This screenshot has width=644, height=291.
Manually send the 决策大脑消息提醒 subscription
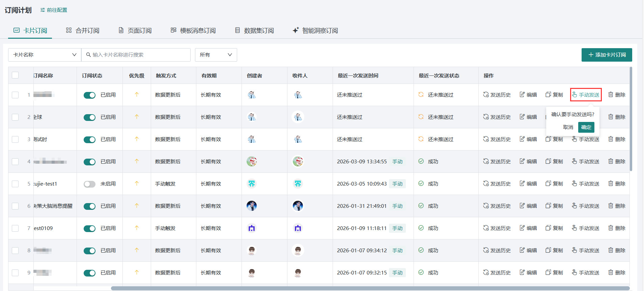(x=586, y=206)
